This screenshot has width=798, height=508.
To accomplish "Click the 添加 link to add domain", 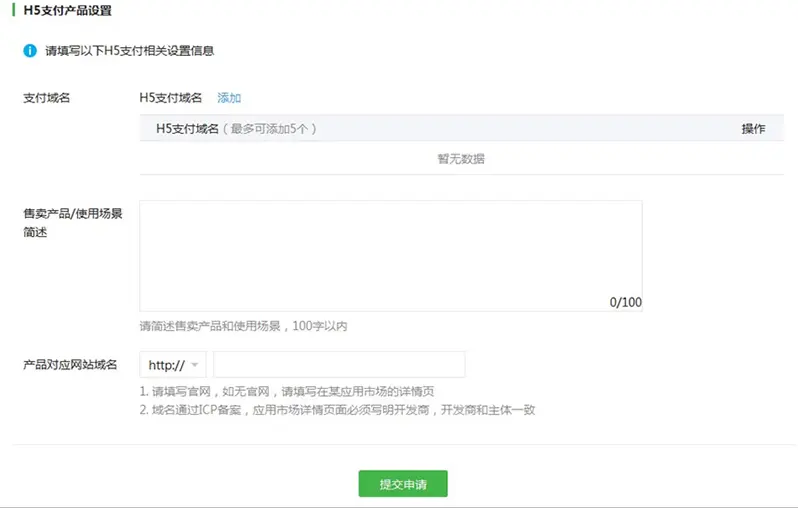I will pos(229,98).
